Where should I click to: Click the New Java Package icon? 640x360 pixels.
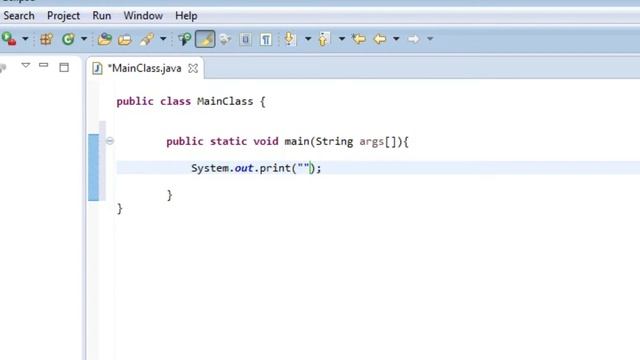click(x=46, y=39)
